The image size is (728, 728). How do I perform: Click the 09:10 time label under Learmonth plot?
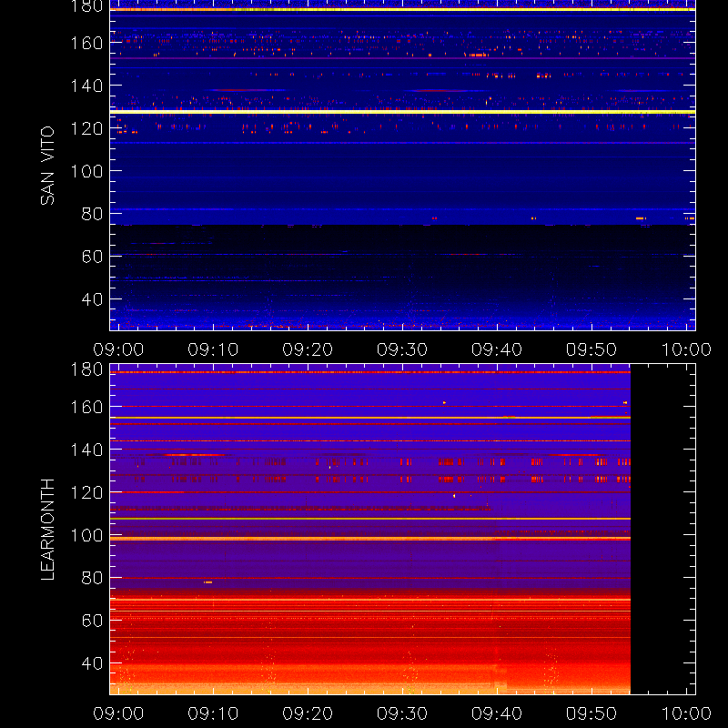[x=213, y=713]
